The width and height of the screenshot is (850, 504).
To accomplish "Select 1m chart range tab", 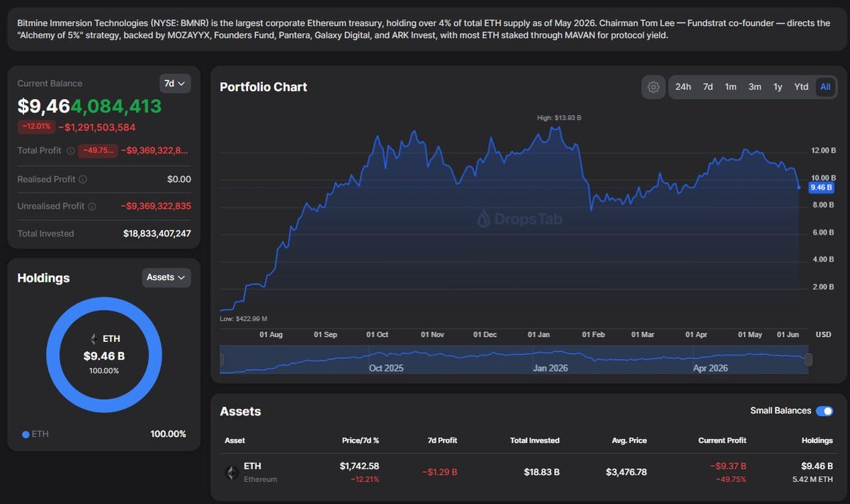I will point(730,87).
